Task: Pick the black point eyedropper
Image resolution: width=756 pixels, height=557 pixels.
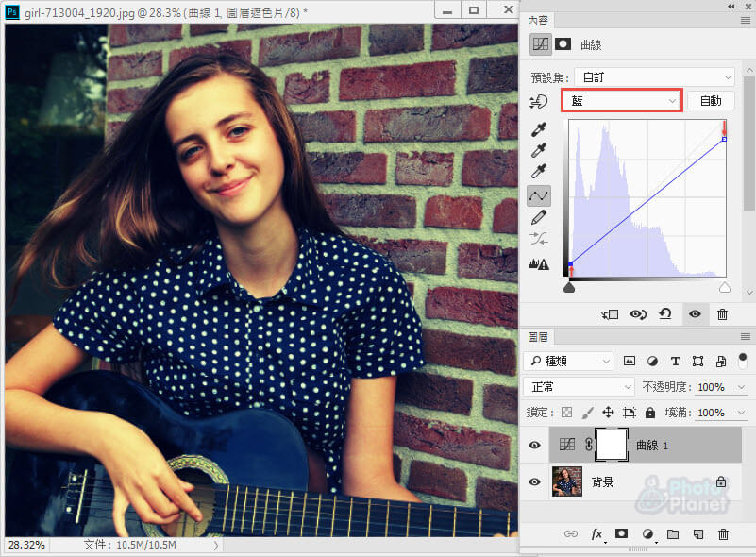Action: [539, 129]
